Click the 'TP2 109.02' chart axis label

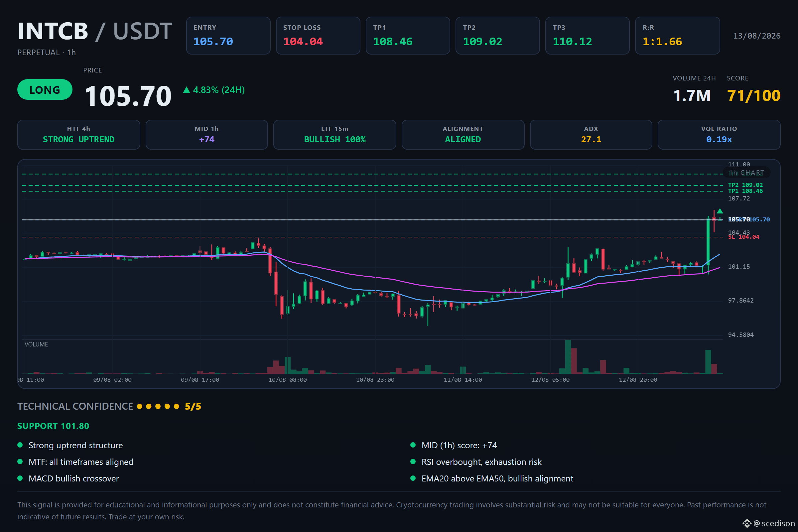(745, 185)
